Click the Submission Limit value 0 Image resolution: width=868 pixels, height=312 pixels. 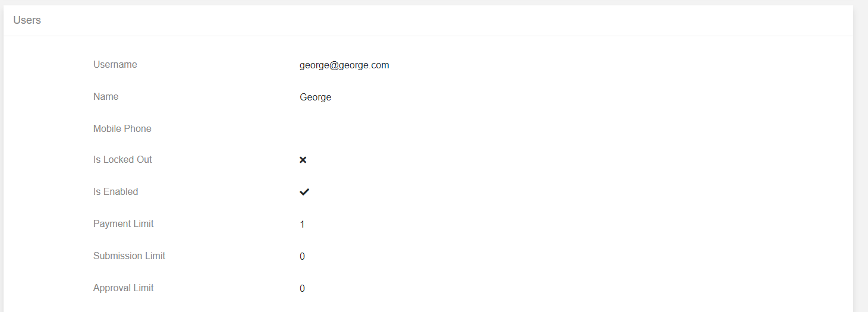(x=302, y=257)
